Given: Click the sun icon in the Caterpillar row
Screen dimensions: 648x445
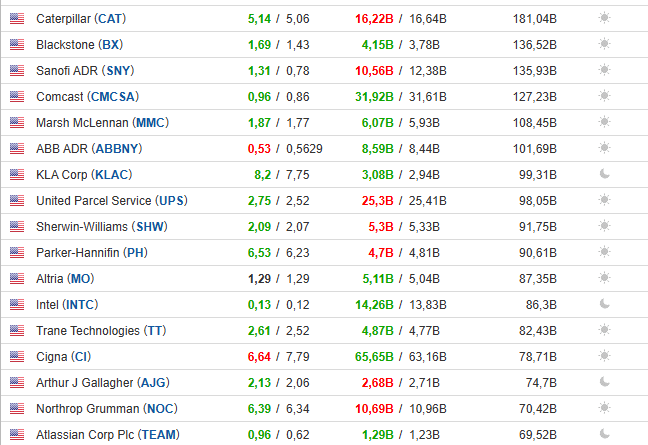Looking at the screenshot, I should point(604,18).
